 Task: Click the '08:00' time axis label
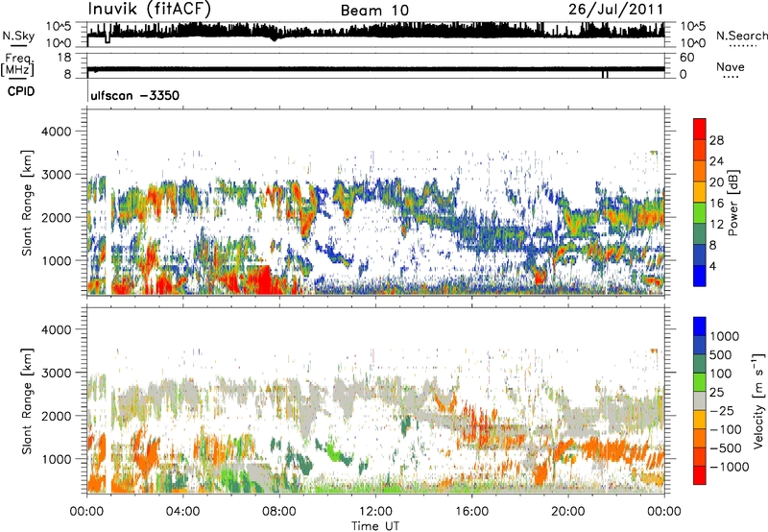click(x=279, y=512)
